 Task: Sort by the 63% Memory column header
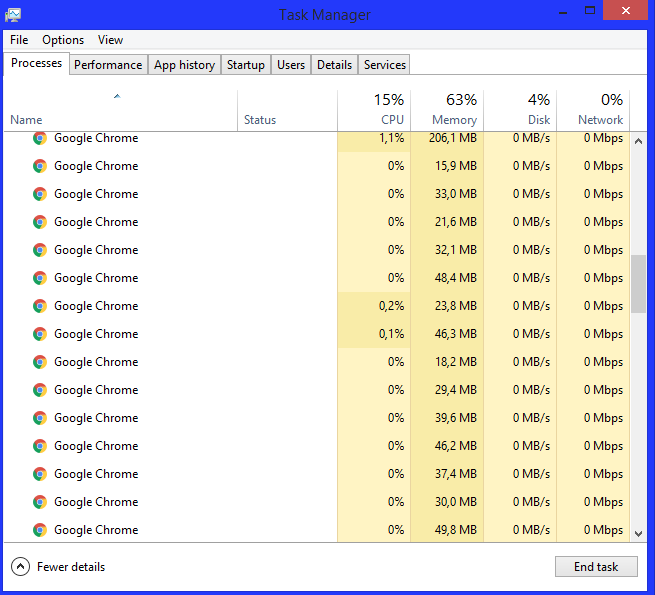coord(447,111)
